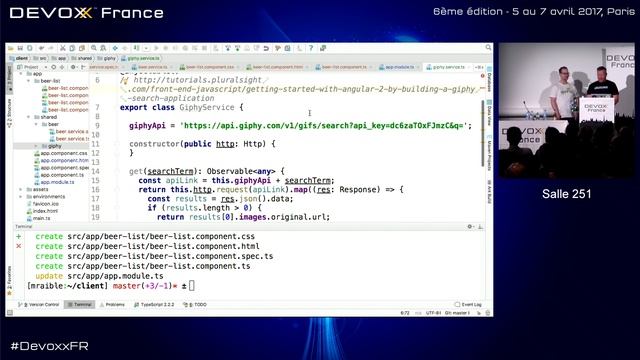640x360 pixels.
Task: Open index.html in the project tree
Action: [42, 211]
